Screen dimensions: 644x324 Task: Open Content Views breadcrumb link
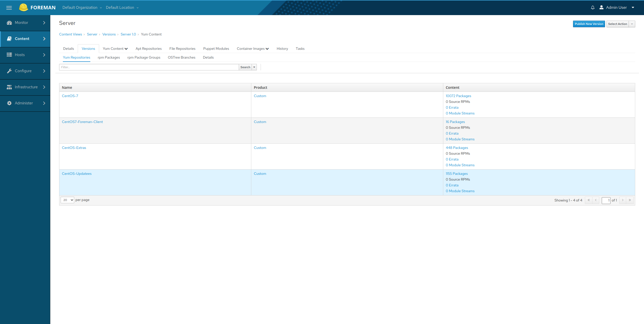coord(70,34)
